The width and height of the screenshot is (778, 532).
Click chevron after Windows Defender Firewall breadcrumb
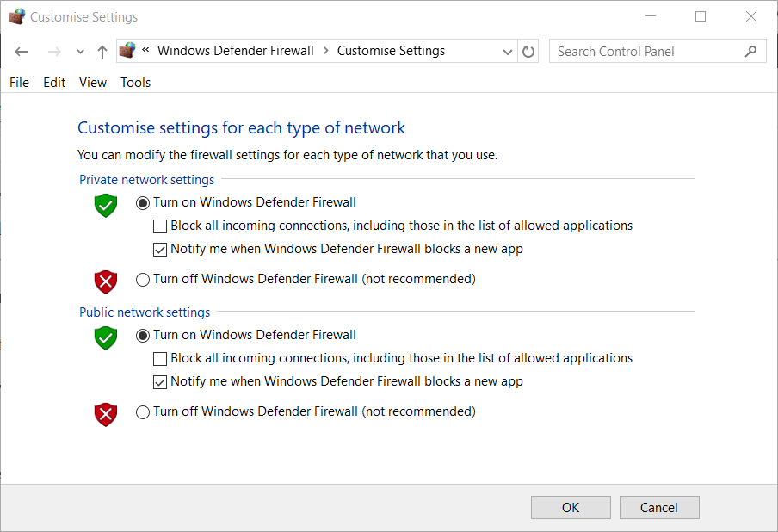pos(326,51)
